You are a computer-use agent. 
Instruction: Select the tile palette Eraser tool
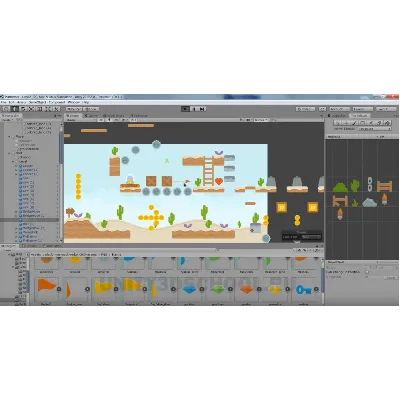coord(379,123)
